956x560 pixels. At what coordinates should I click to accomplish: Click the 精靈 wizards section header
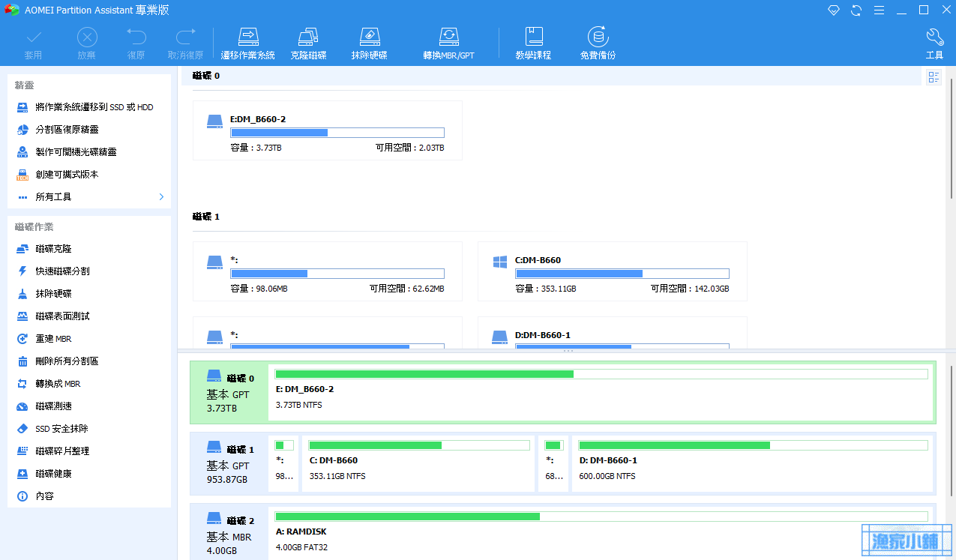[25, 85]
